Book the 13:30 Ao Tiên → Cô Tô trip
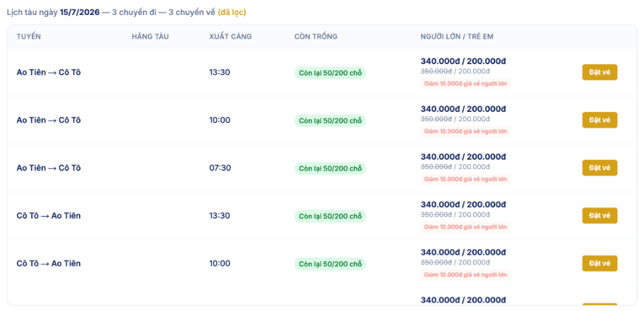 click(x=600, y=73)
